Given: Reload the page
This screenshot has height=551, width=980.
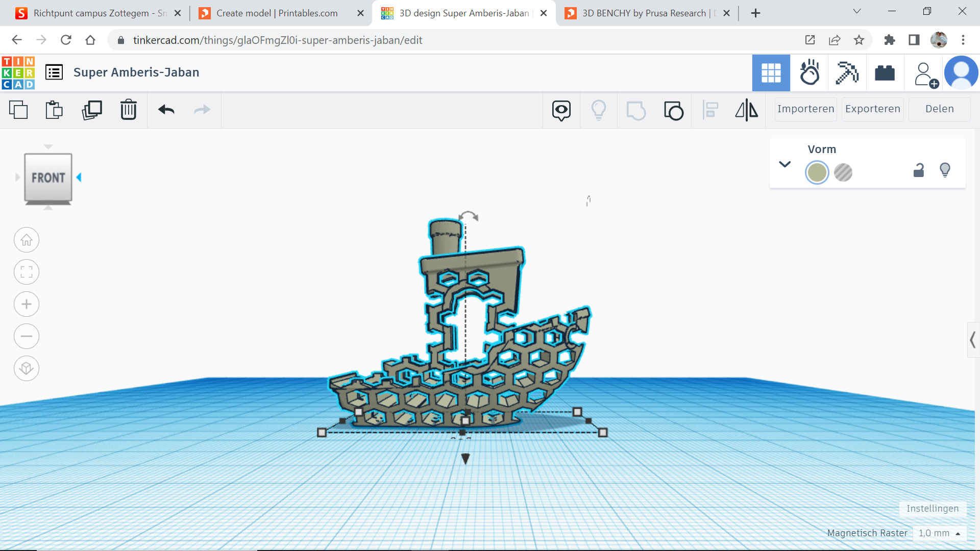Looking at the screenshot, I should point(66,40).
